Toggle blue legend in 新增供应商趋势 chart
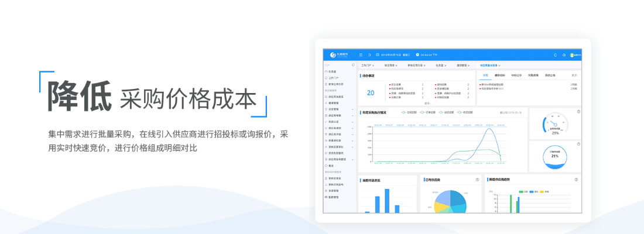Screen dimensions: 644x234 534,192
